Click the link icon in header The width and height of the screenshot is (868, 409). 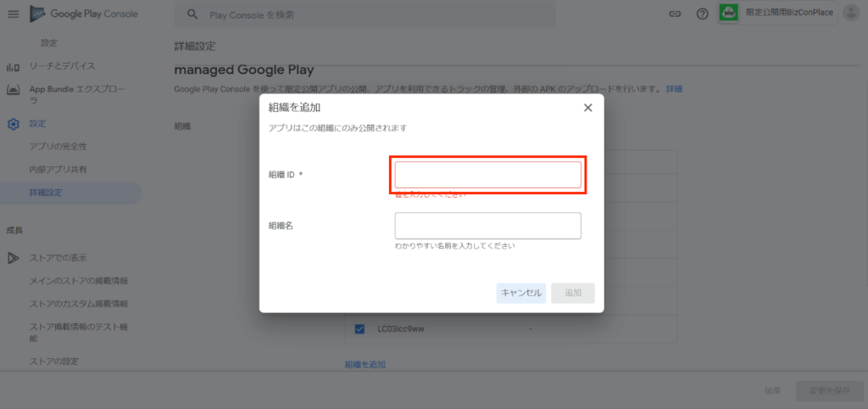pyautogui.click(x=676, y=14)
